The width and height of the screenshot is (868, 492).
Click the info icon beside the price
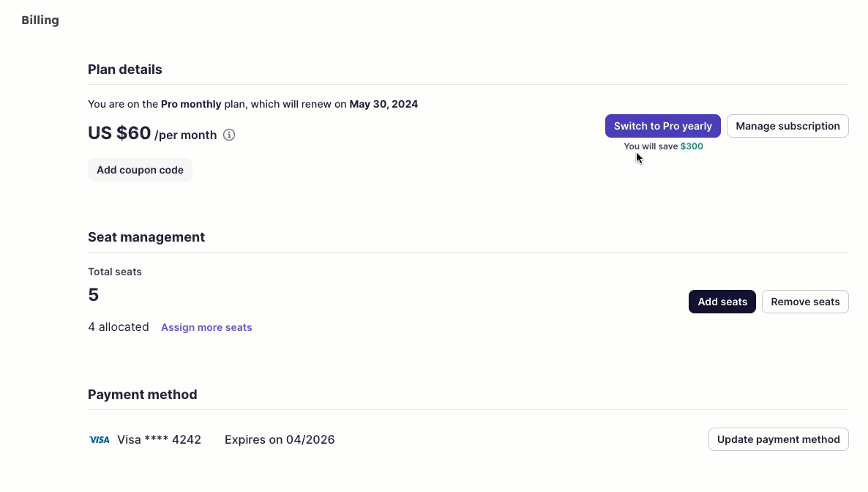(x=229, y=135)
